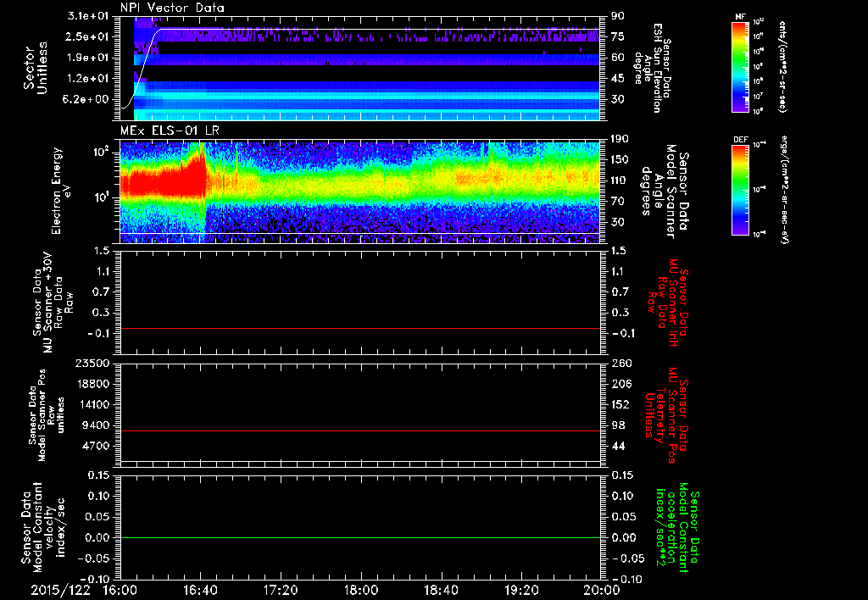Viewport: 868px width, 600px height.
Task: Click the 70 scanner angle tick label
Action: 618,202
